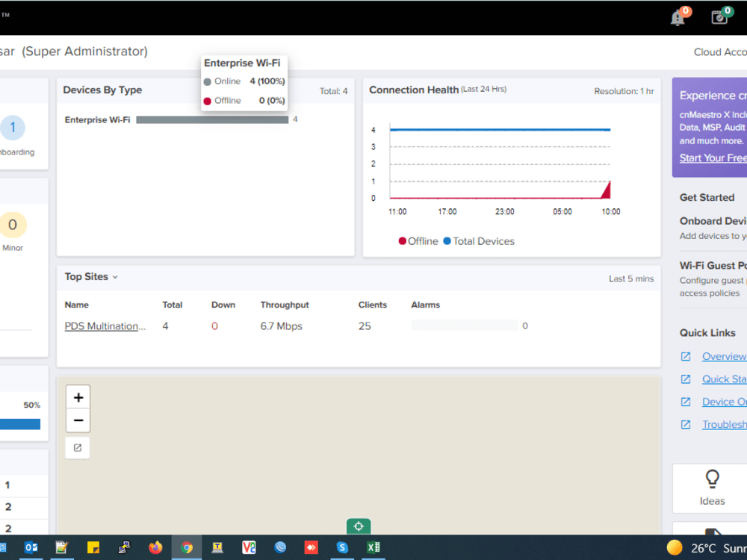Click the map Zoom In button
Screen dimensions: 747x560
(x=78, y=396)
